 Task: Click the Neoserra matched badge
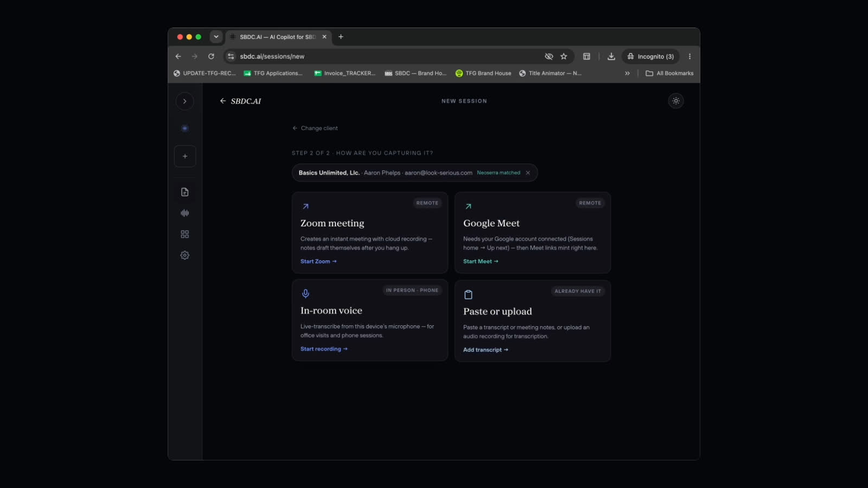point(499,173)
